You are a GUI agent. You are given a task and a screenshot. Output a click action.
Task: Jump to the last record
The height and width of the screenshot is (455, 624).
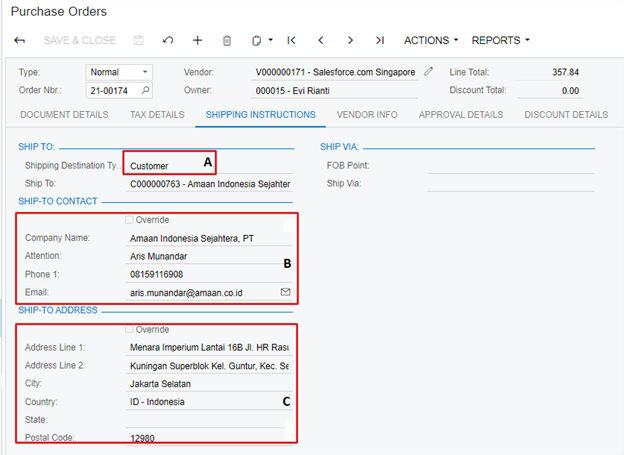coord(380,40)
